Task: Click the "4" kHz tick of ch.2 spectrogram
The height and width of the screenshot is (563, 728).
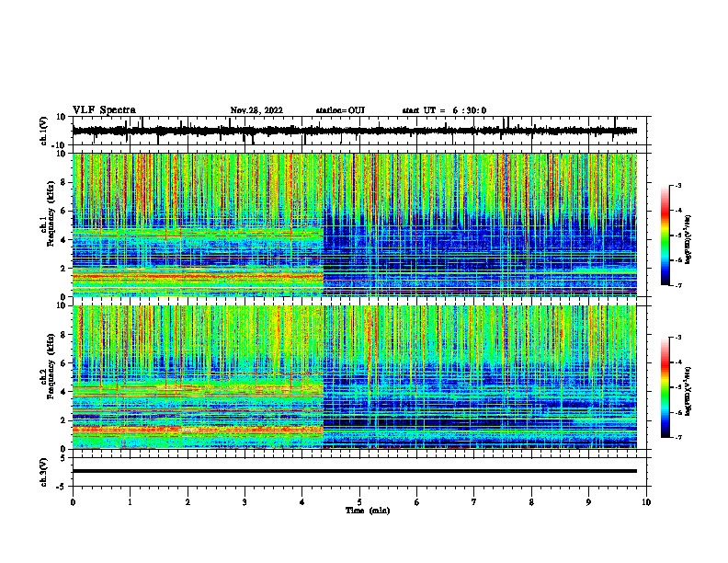Action: pos(64,392)
